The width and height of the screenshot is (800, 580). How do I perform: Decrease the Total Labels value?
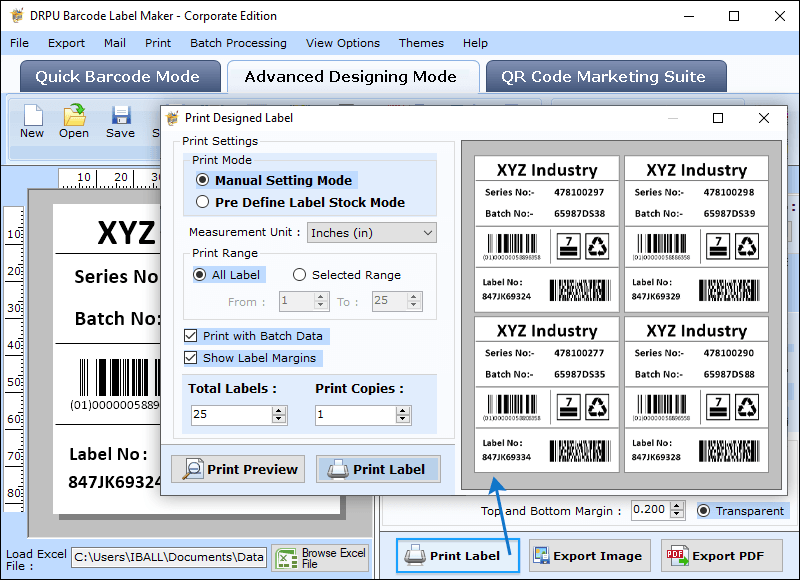(279, 419)
